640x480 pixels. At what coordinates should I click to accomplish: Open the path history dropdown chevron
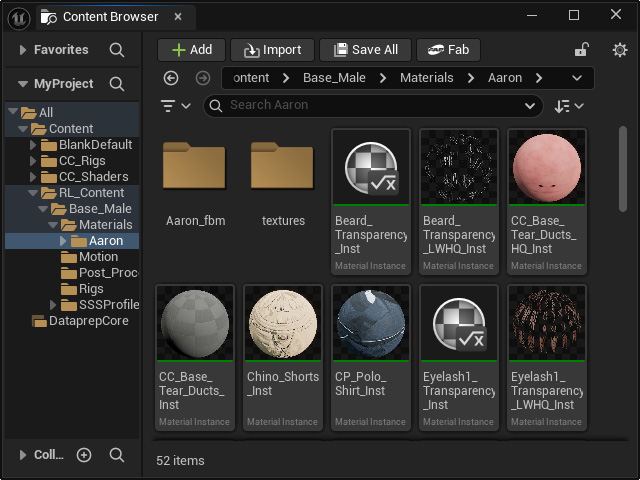click(577, 78)
